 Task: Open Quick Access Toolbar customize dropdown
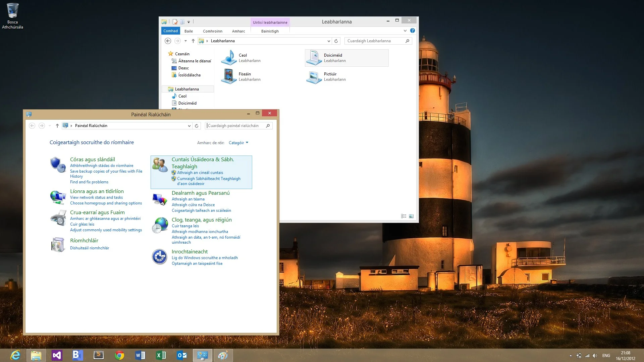[x=189, y=22]
